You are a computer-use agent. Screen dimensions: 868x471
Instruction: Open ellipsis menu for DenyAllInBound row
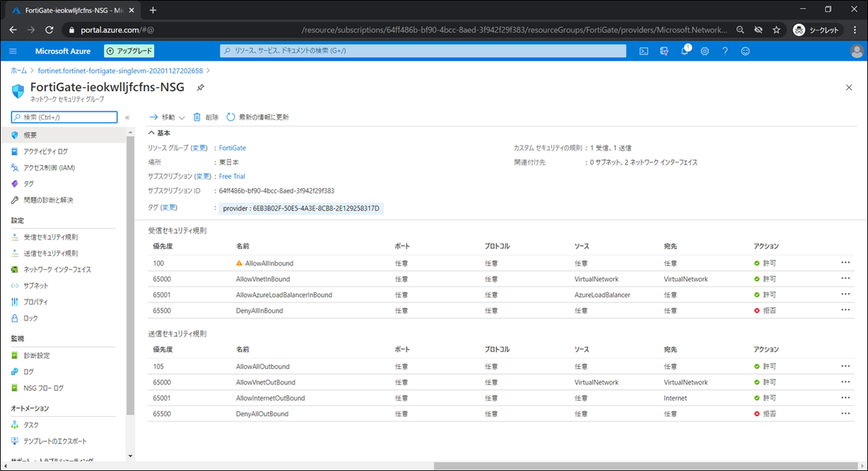pyautogui.click(x=846, y=310)
